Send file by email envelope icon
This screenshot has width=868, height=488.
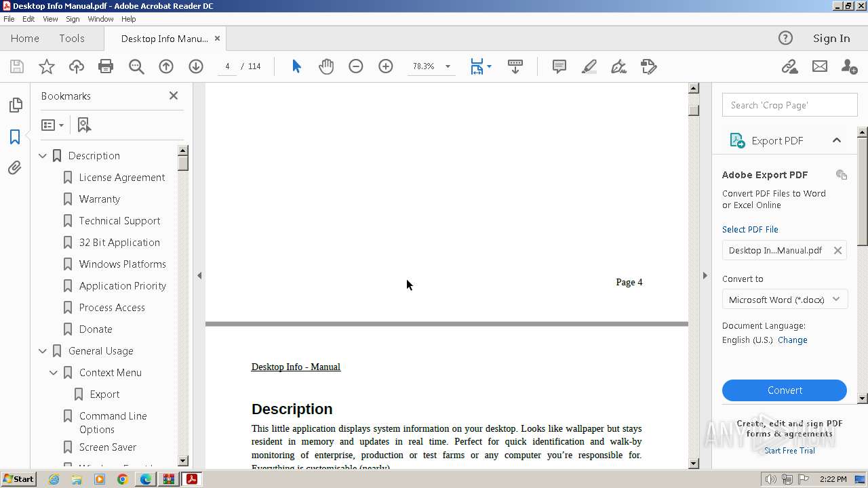pos(820,66)
